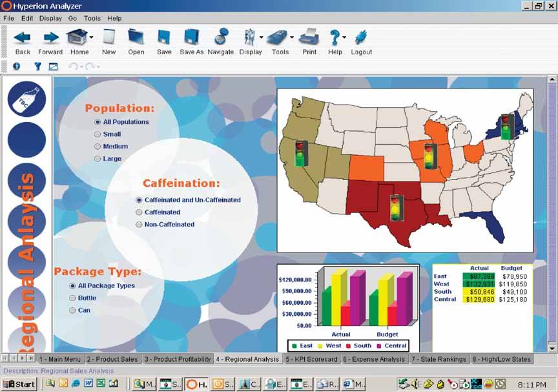Click the traffic light on the West region
The width and height of the screenshot is (558, 392).
301,154
